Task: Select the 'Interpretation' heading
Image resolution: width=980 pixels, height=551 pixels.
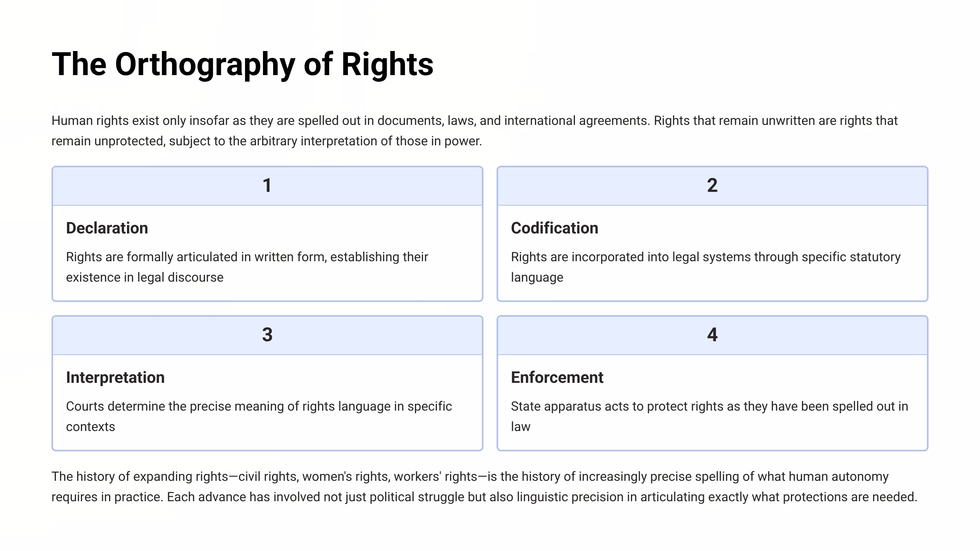Action: pos(115,378)
